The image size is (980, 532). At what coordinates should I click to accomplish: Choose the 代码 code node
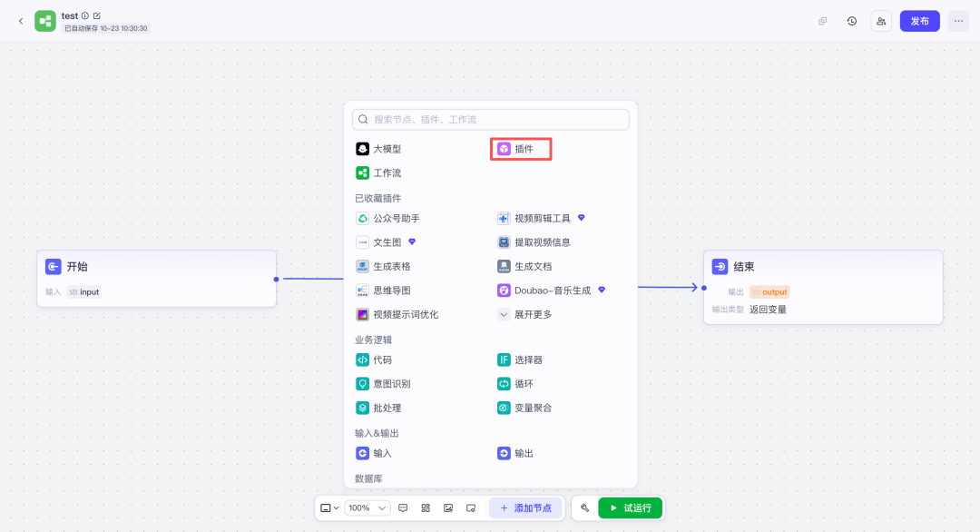tap(374, 360)
